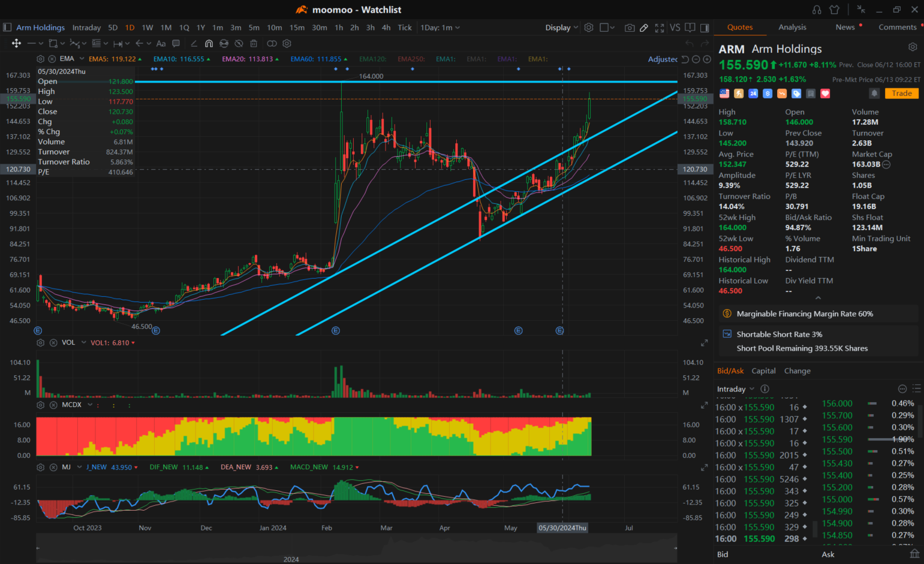Image resolution: width=924 pixels, height=564 pixels.
Task: Switch to the Capital tab
Action: (763, 371)
